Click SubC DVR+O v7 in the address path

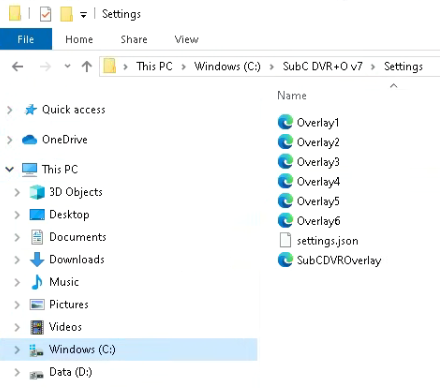point(322,67)
